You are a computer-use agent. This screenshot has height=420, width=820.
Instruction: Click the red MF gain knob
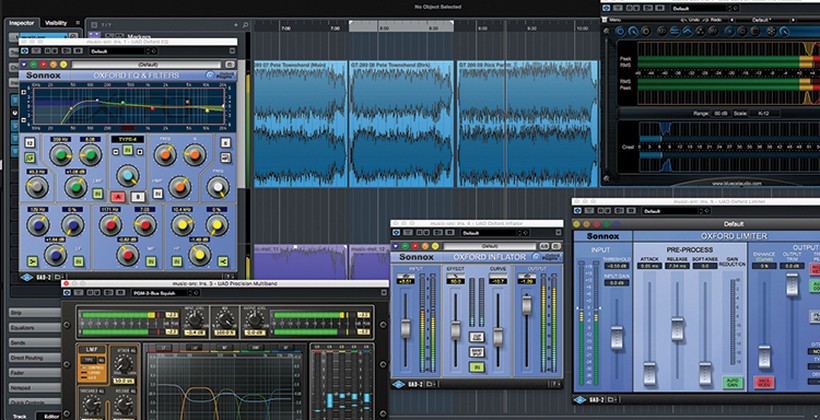point(127,255)
